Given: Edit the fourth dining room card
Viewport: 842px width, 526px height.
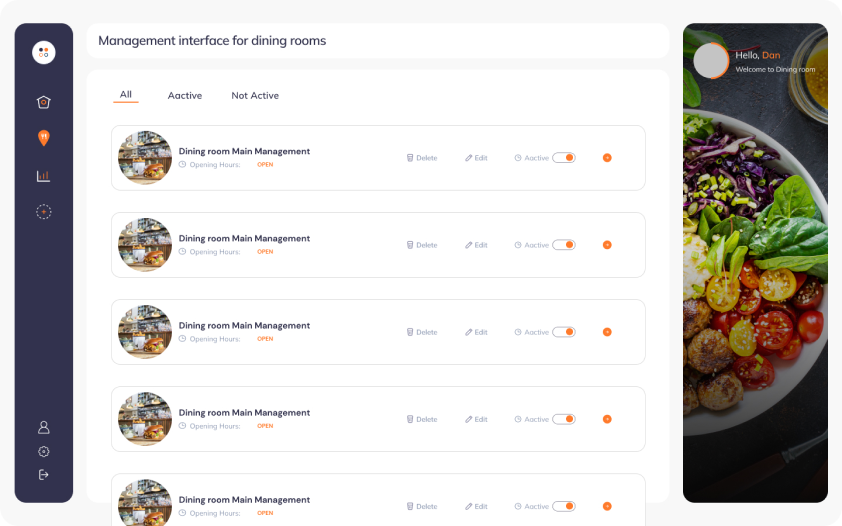Looking at the screenshot, I should point(476,419).
